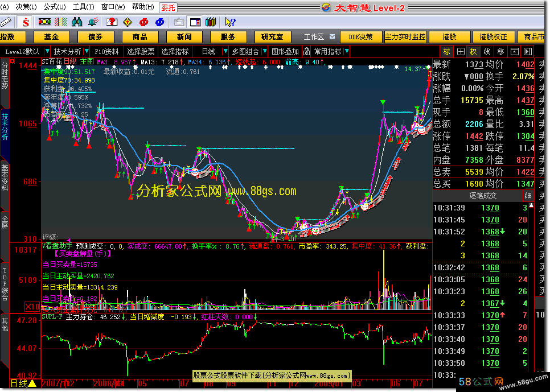Click the scroll-up arrow of 逐笔成交 list
Viewport: 550px width, 392px height.
click(x=531, y=205)
